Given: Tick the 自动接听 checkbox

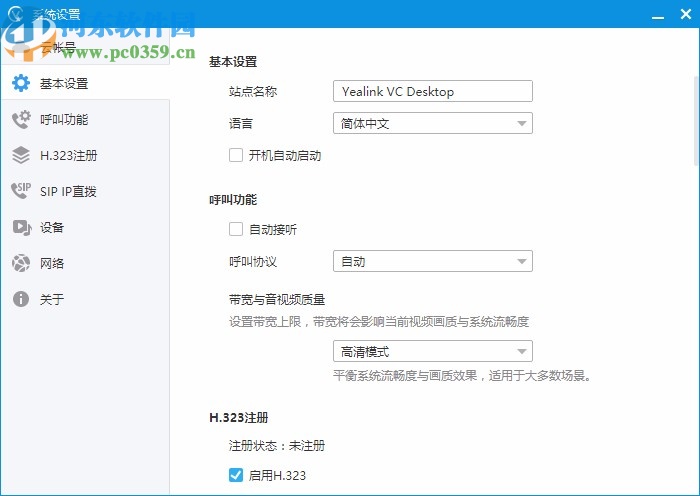Looking at the screenshot, I should pyautogui.click(x=236, y=229).
